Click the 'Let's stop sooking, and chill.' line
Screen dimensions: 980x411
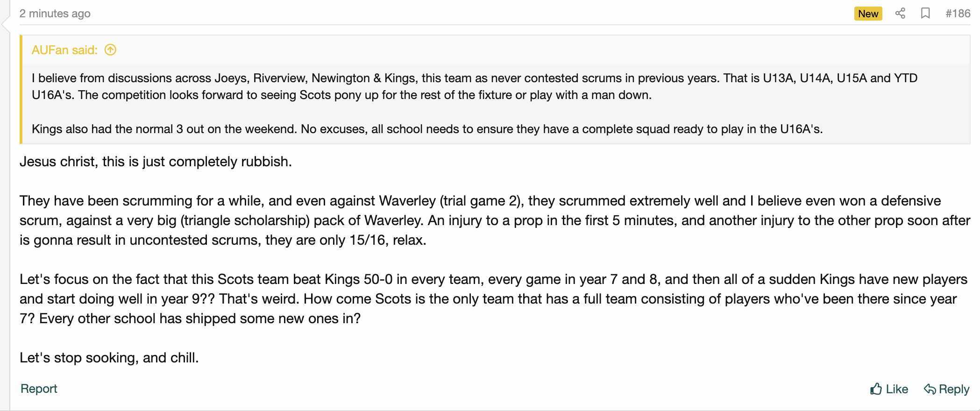[x=109, y=358]
